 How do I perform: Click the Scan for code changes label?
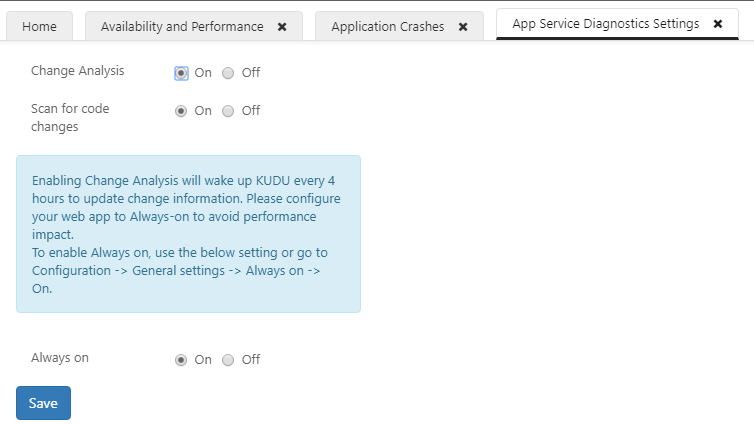(x=70, y=117)
